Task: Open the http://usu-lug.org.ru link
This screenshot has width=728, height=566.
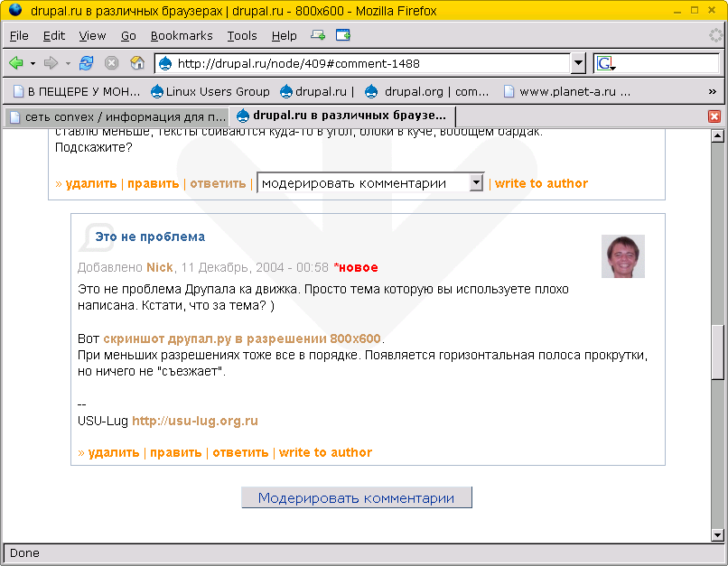Action: pos(195,422)
